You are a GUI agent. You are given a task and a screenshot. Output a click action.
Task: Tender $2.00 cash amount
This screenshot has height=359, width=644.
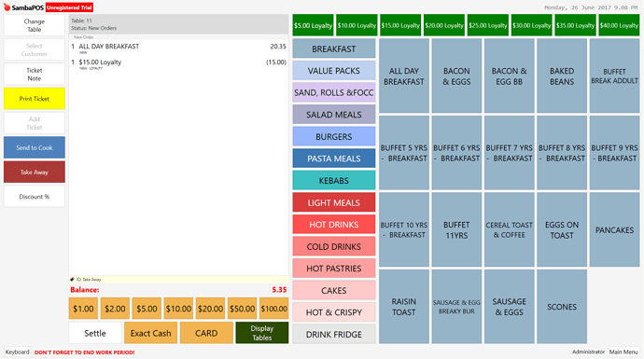[115, 309]
